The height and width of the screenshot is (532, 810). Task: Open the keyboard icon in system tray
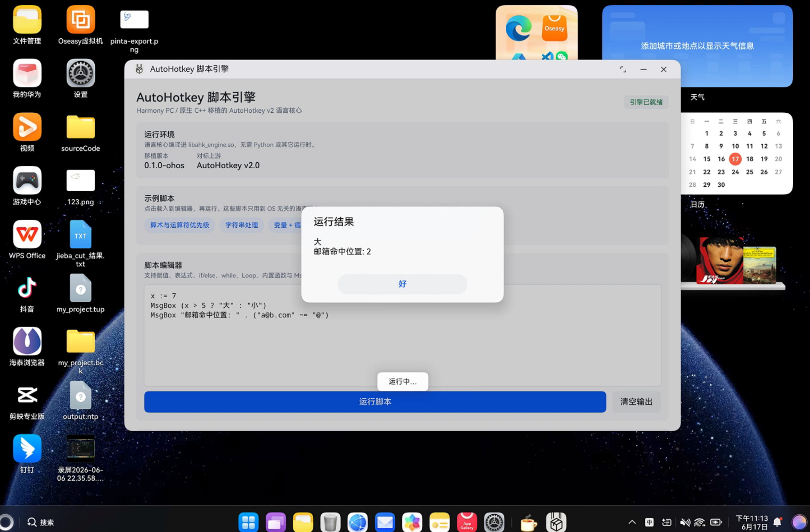666,522
